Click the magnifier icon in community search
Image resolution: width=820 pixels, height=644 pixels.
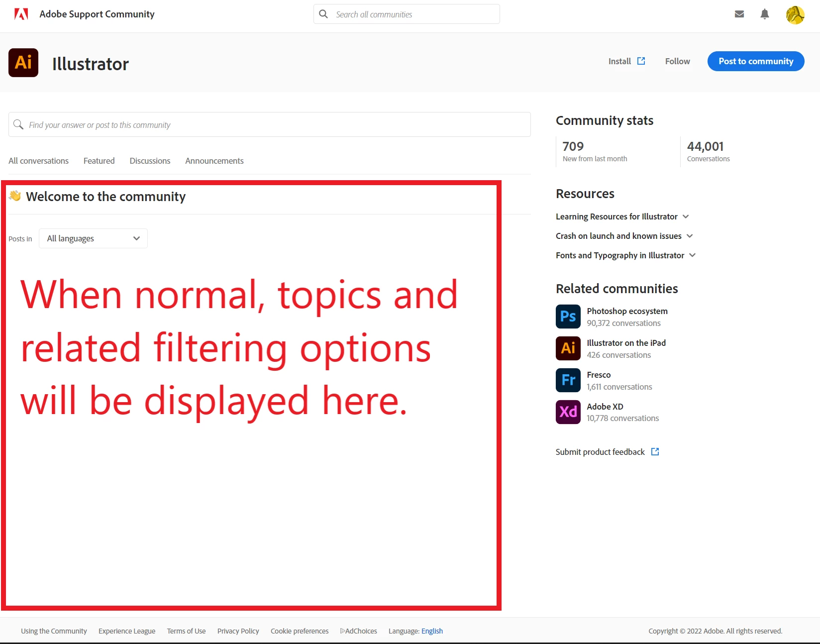18,124
